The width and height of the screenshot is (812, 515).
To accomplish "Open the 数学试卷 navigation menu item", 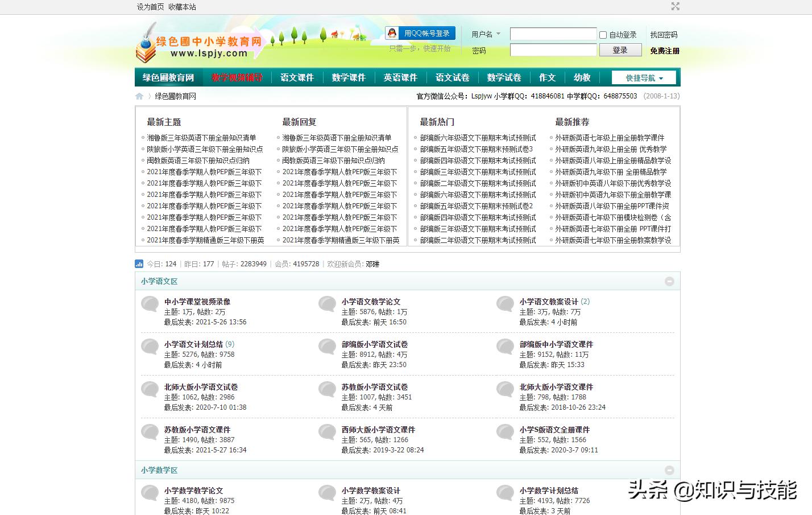I will 503,77.
